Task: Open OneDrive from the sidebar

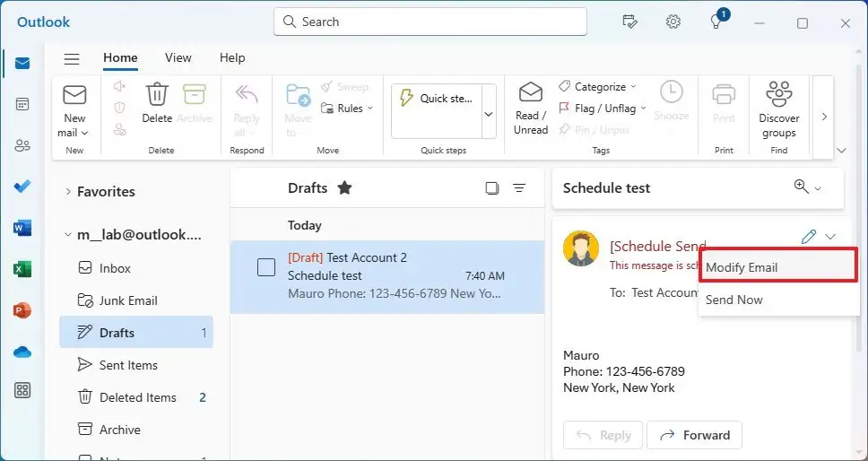Action: (22, 352)
